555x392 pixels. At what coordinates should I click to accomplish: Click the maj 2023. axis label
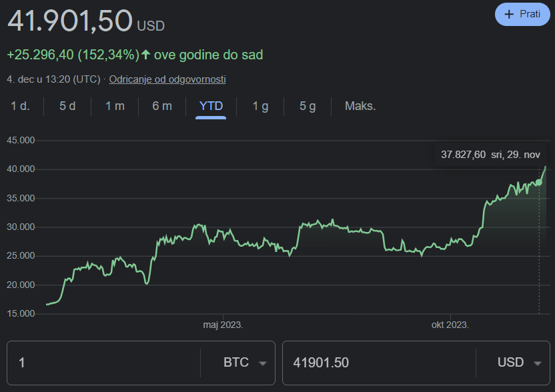click(x=223, y=325)
